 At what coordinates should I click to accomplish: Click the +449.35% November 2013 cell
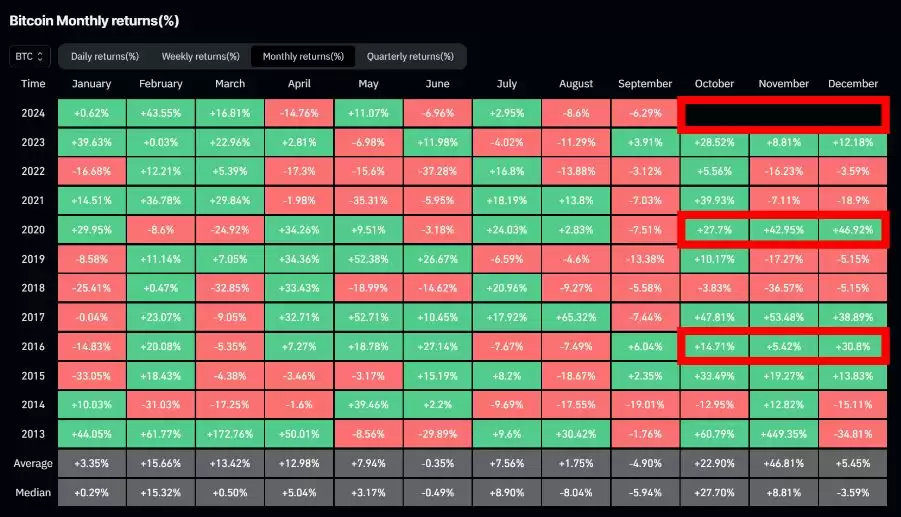click(783, 434)
